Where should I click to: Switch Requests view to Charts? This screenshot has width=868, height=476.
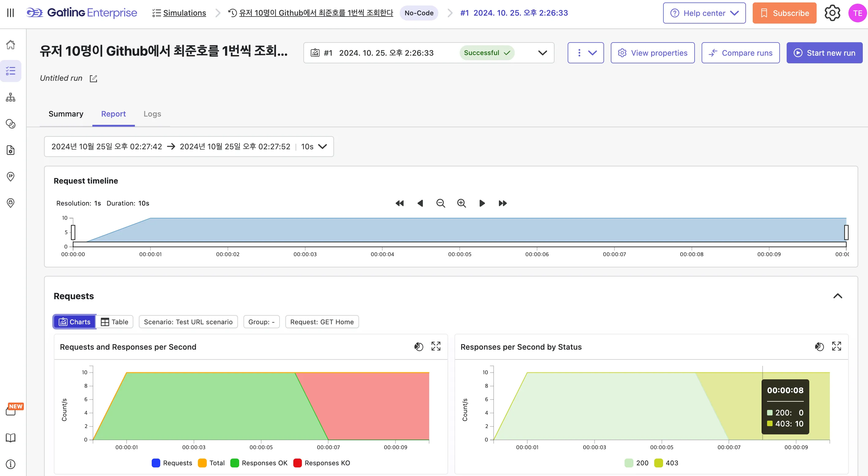(74, 322)
